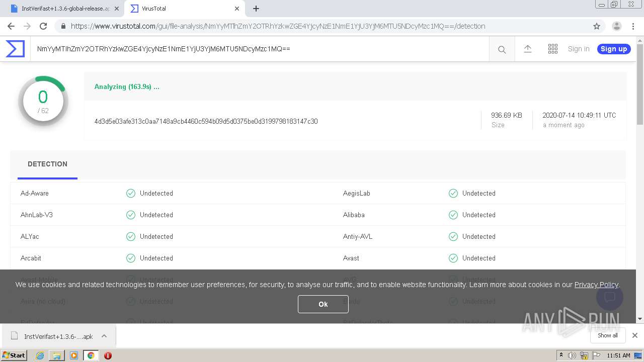This screenshot has width=644, height=362.
Task: Open the Chrome profile avatar icon
Action: (616, 26)
